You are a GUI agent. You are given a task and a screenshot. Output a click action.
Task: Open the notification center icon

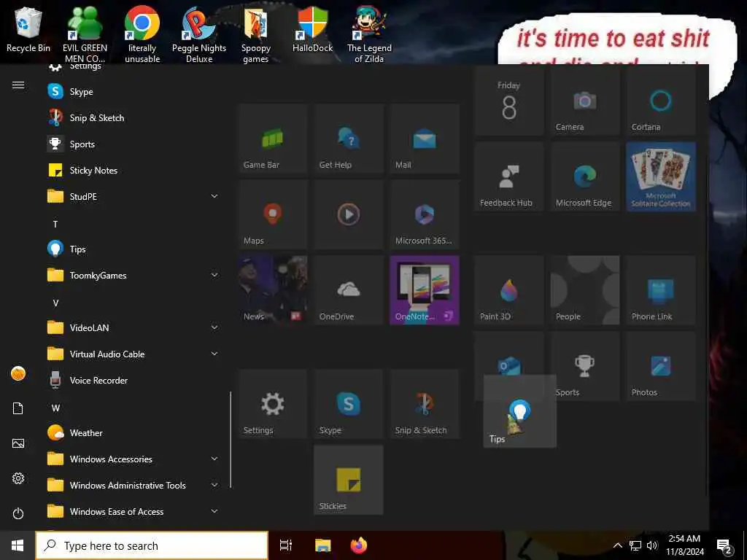724,545
